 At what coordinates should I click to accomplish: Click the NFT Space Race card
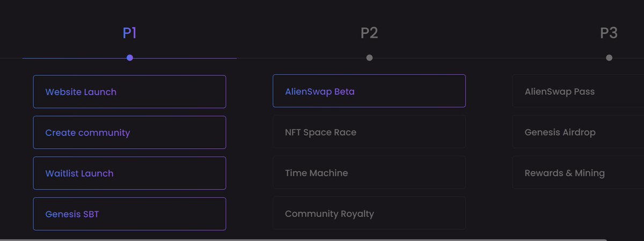tap(369, 132)
